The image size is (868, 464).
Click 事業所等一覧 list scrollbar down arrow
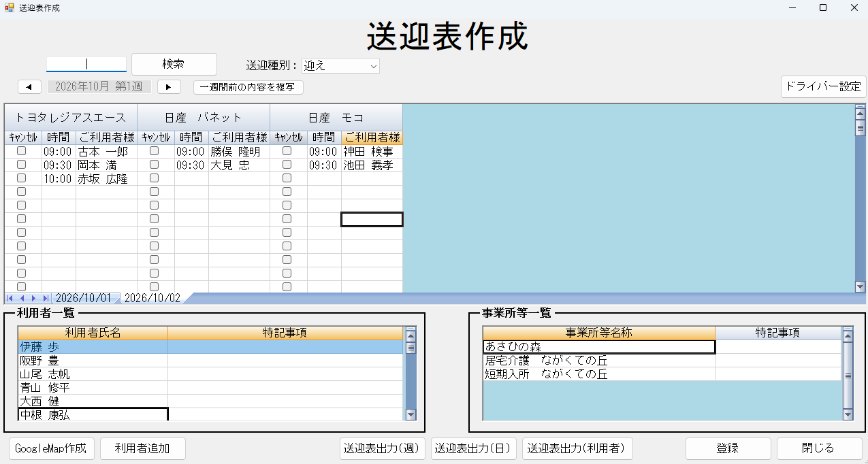(848, 414)
